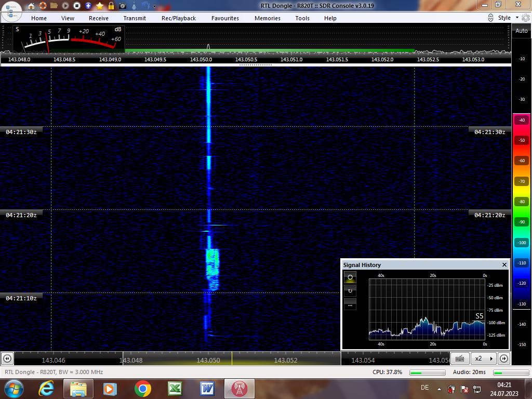Start the radio with the play icon
532x399 pixels.
click(65, 6)
